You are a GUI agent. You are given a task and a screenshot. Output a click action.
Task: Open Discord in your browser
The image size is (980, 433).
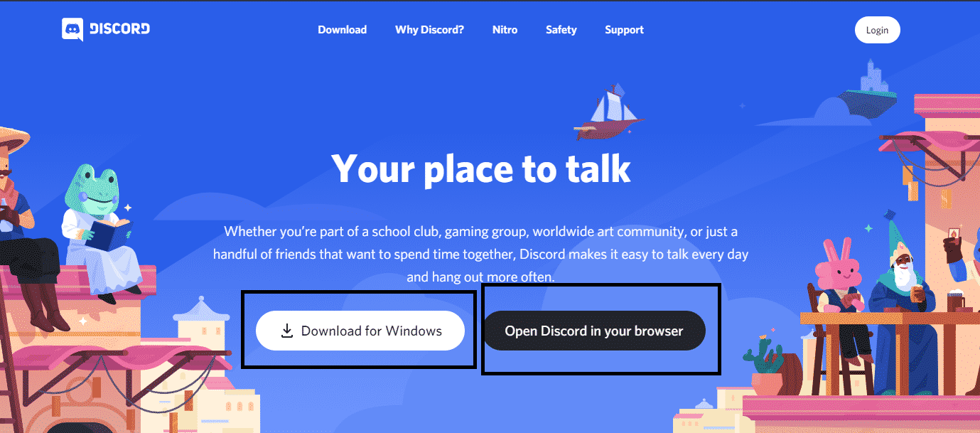(x=593, y=331)
